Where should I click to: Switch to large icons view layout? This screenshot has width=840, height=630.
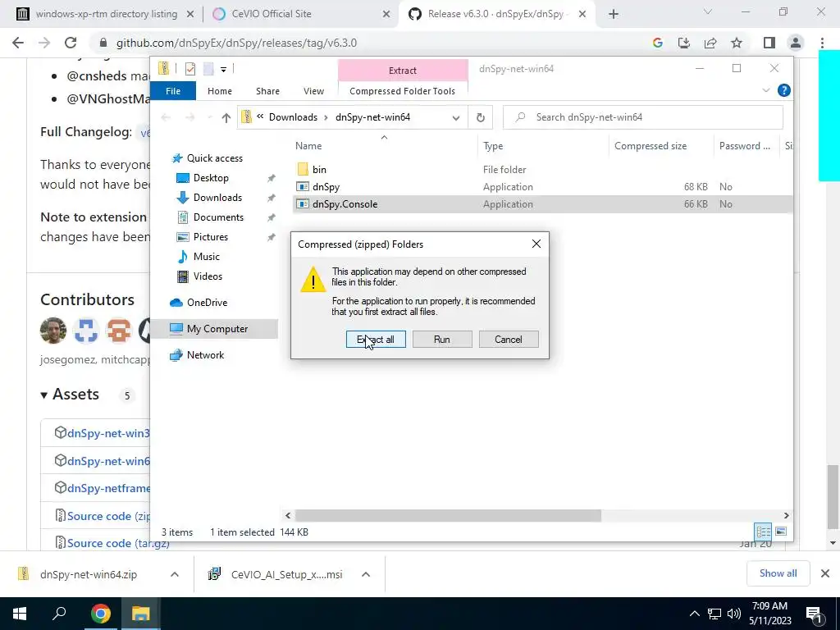pos(781,532)
